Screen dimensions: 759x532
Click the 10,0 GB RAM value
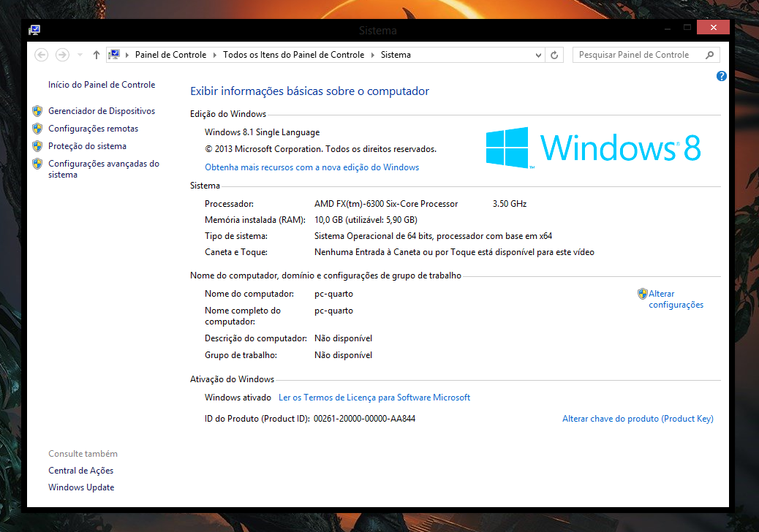pyautogui.click(x=366, y=220)
